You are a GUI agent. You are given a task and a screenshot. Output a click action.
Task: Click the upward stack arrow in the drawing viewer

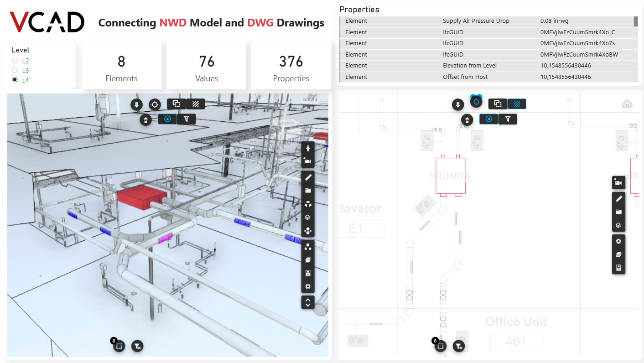click(x=467, y=119)
